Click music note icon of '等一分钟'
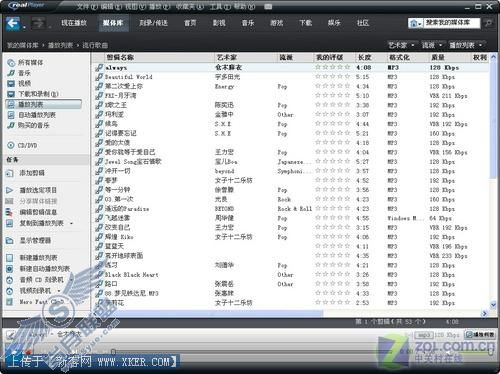Viewport: 500px width, 374px height. [99, 190]
